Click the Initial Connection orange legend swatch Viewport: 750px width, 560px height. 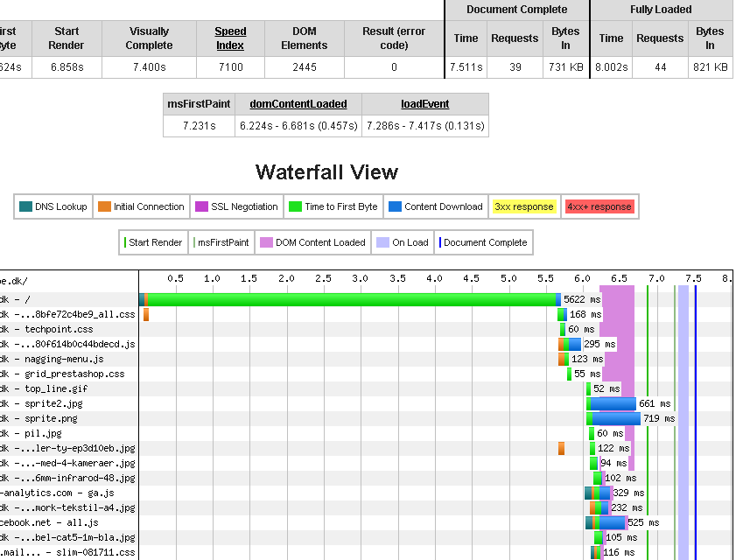click(x=104, y=206)
